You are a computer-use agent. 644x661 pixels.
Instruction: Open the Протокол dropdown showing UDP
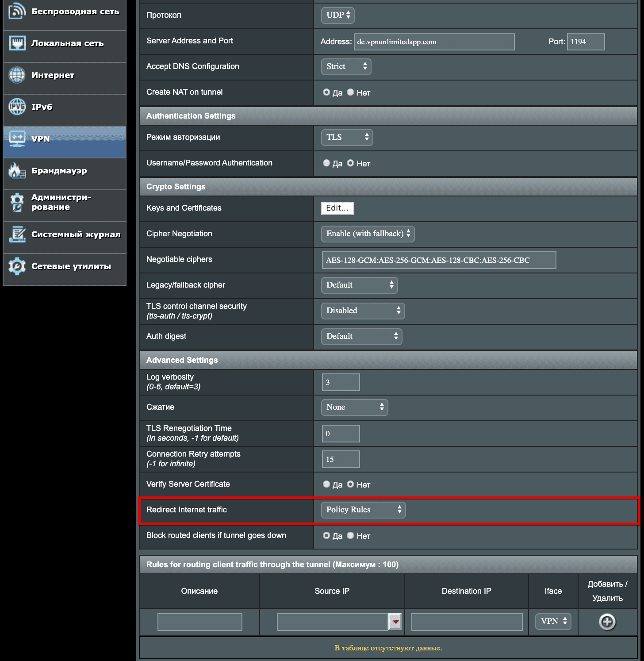[337, 15]
